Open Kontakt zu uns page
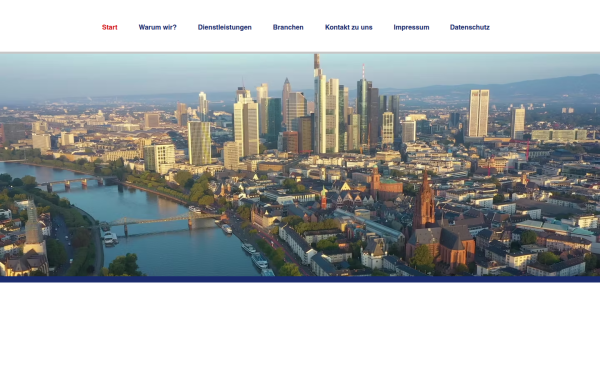Viewport: 600px width, 375px height. pyautogui.click(x=349, y=27)
